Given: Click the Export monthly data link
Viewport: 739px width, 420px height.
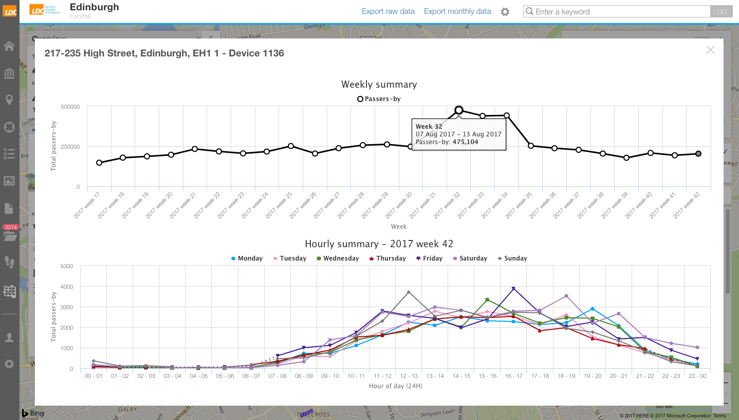Looking at the screenshot, I should (457, 11).
